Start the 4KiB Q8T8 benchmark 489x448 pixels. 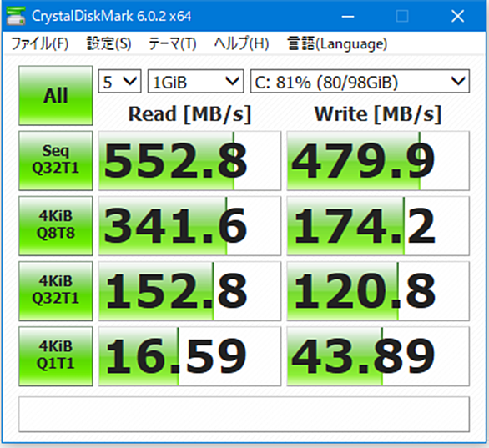(56, 226)
